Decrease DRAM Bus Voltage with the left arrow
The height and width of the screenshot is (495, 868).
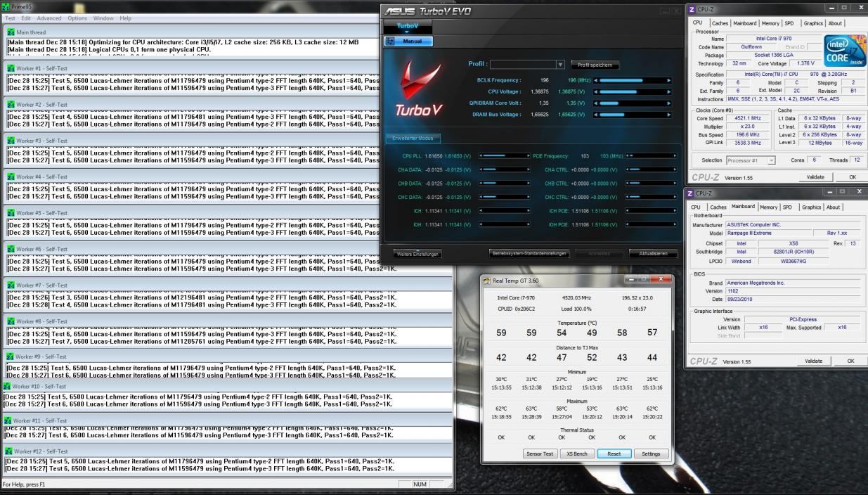[x=597, y=115]
